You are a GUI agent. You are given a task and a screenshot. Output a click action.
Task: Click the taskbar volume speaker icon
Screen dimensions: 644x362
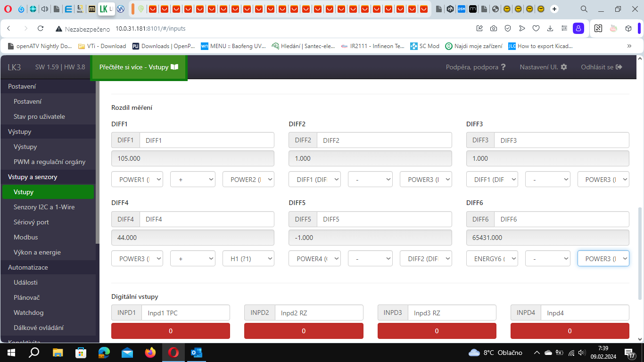point(582,353)
